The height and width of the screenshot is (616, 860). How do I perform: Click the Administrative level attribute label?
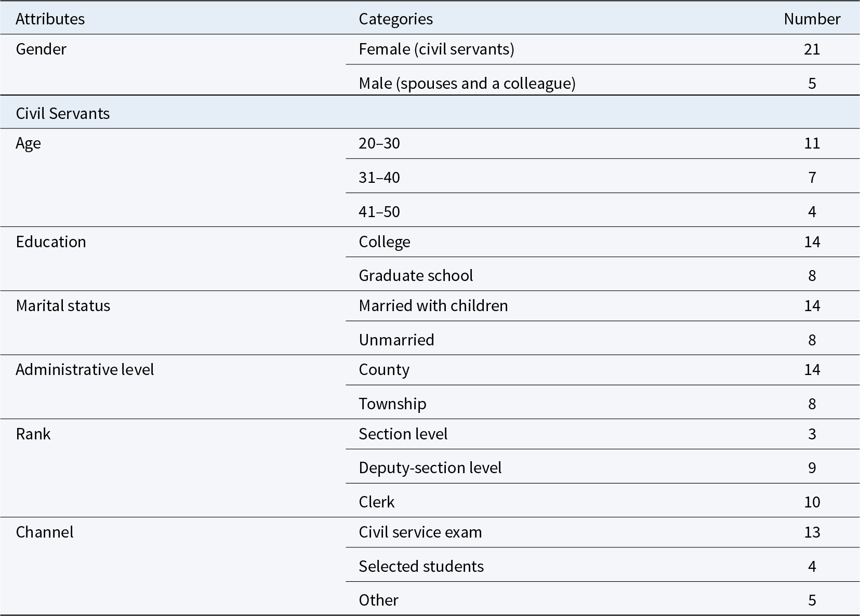coord(85,369)
